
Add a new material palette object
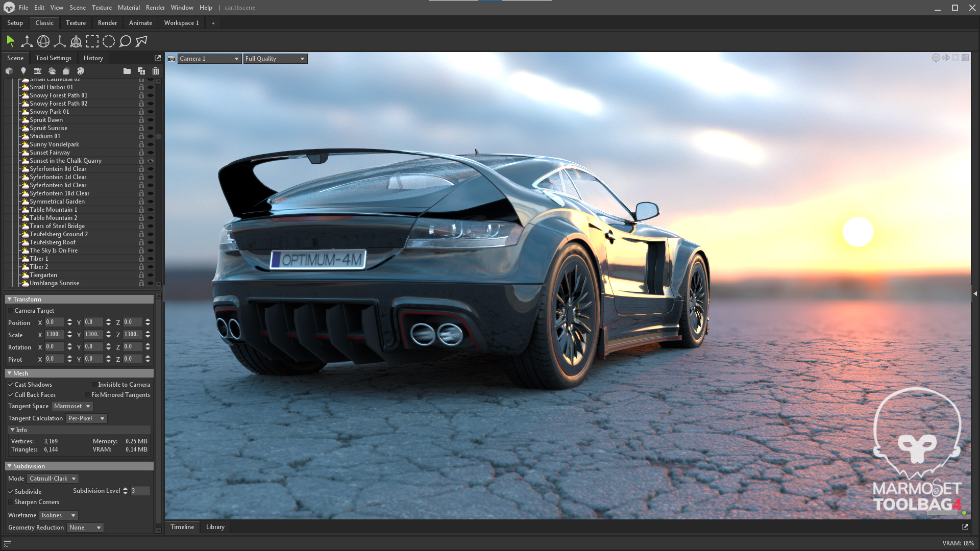pos(80,71)
